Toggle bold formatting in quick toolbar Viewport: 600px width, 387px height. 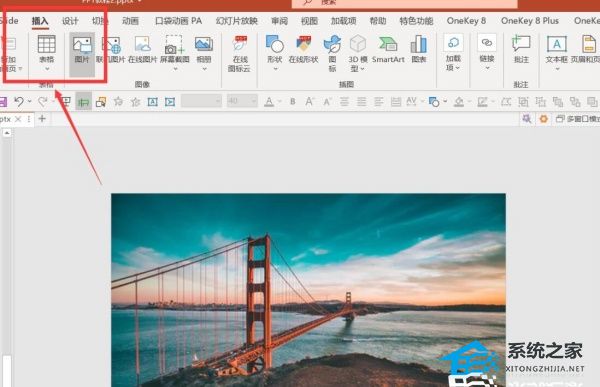[293, 101]
